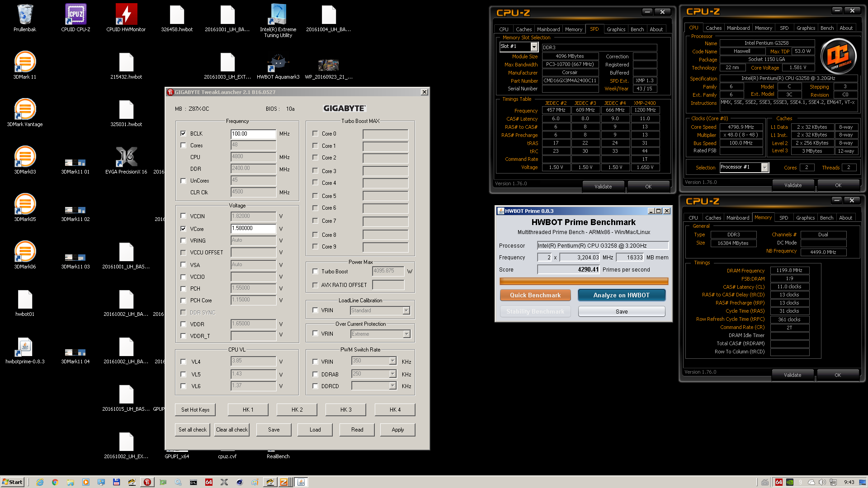Select the hwbot01 file icon

click(x=25, y=303)
